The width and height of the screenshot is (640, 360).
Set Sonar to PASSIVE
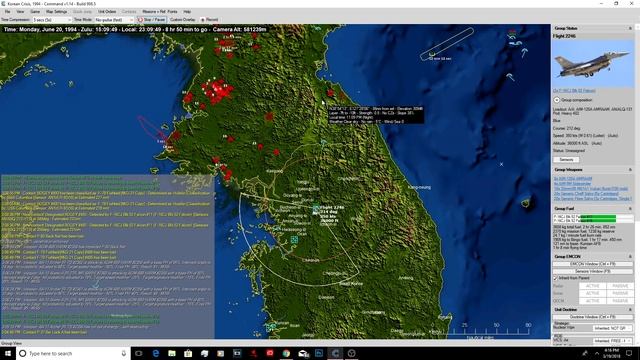(x=620, y=293)
